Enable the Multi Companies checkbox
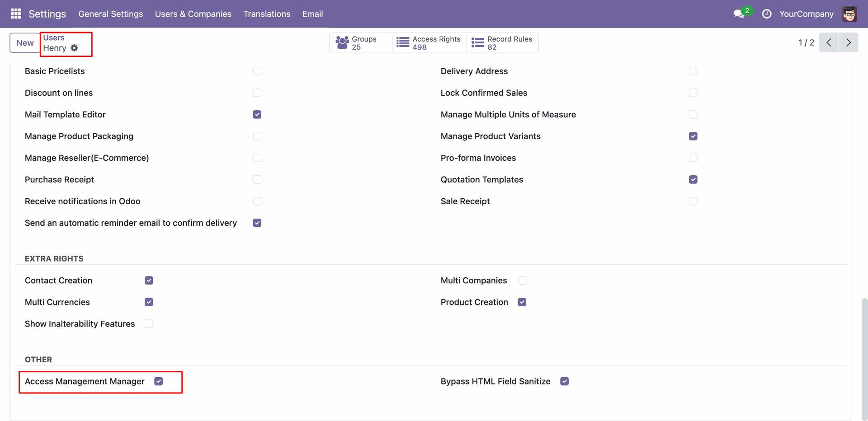This screenshot has height=421, width=868. (x=522, y=281)
